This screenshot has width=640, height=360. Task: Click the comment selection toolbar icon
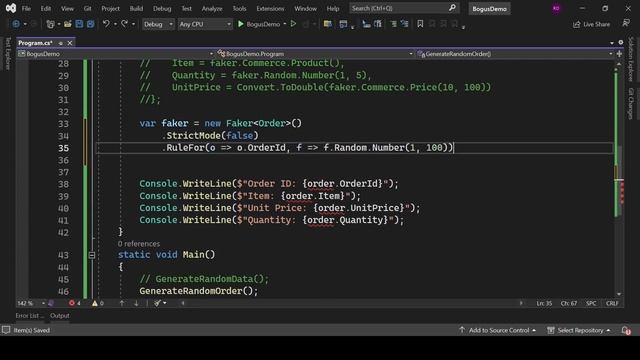(x=393, y=24)
